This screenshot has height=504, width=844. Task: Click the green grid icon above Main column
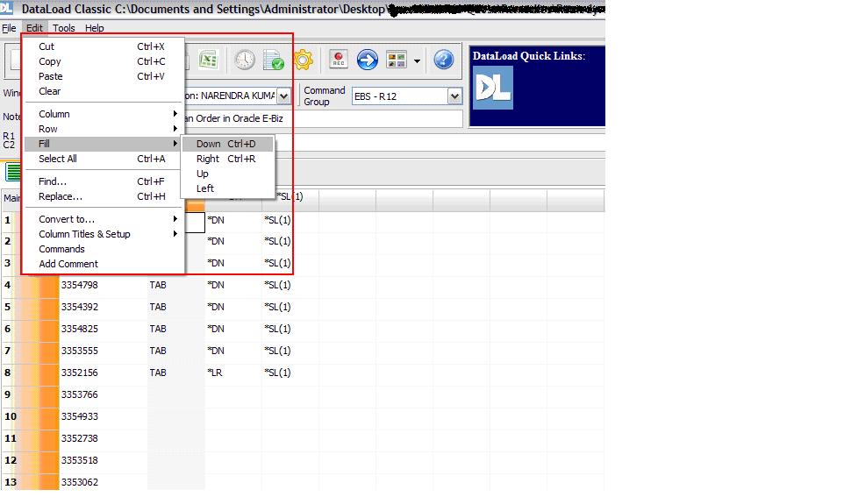click(12, 172)
